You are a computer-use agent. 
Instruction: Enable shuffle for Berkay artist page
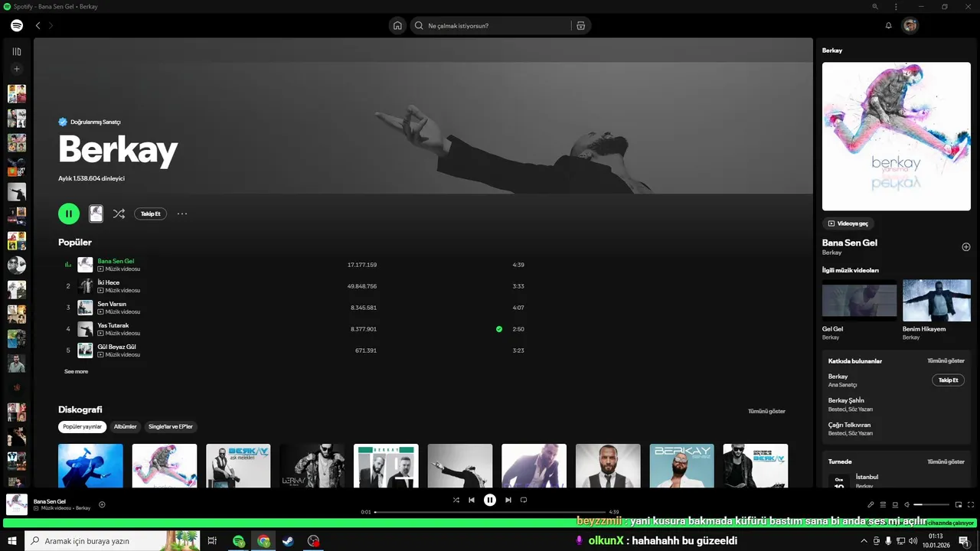coord(119,214)
